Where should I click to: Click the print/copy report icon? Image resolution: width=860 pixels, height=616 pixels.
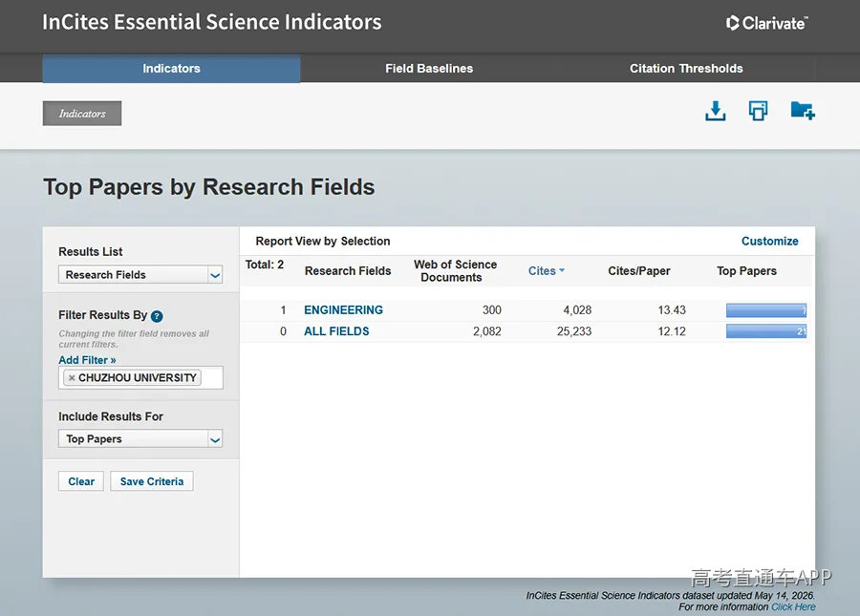[759, 111]
